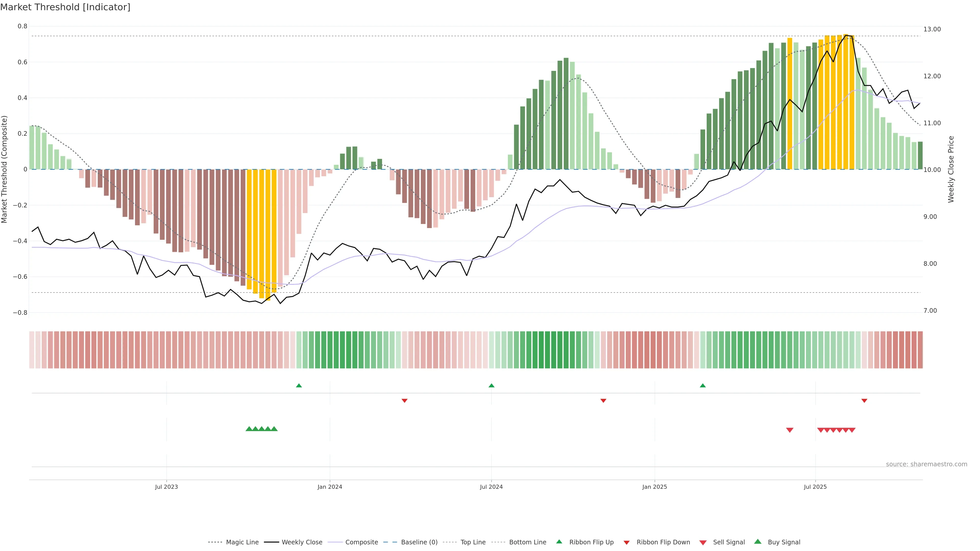This screenshot has width=980, height=551.
Task: Click the lone Sell Signal marker before Jul 2025
Action: (x=790, y=430)
